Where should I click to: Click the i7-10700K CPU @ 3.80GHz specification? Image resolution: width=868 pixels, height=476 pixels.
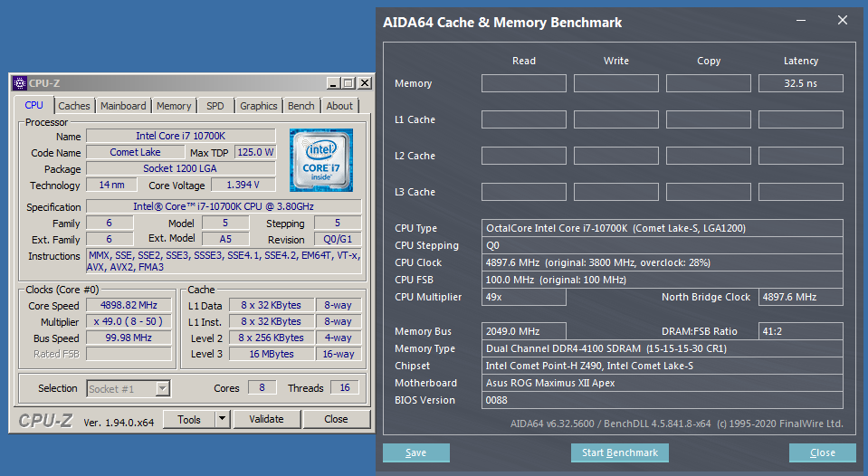point(224,206)
